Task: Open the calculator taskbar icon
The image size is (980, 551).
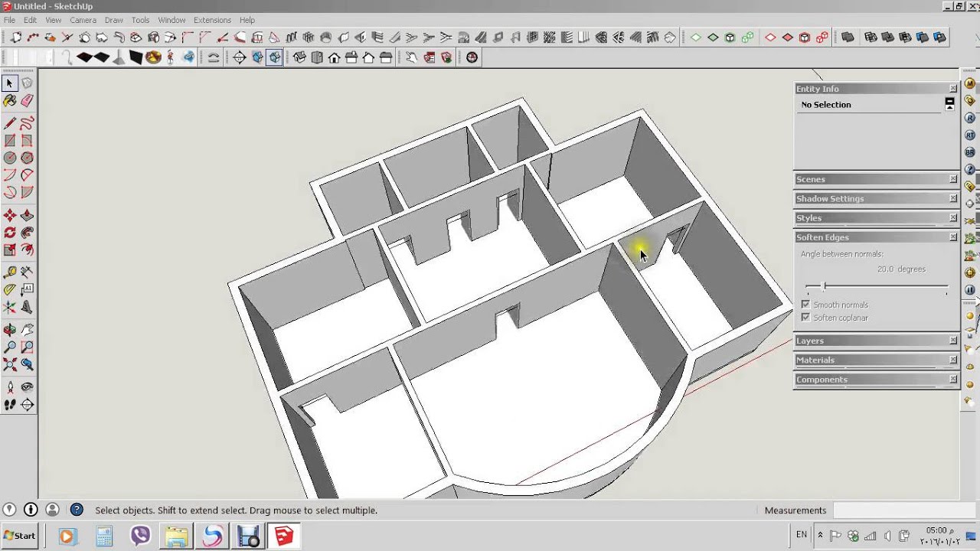Action: pos(104,536)
